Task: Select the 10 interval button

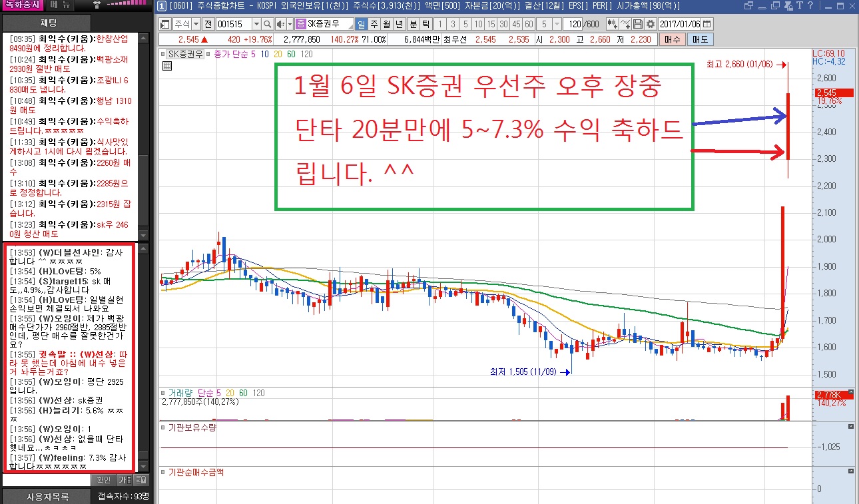Action: pyautogui.click(x=478, y=24)
